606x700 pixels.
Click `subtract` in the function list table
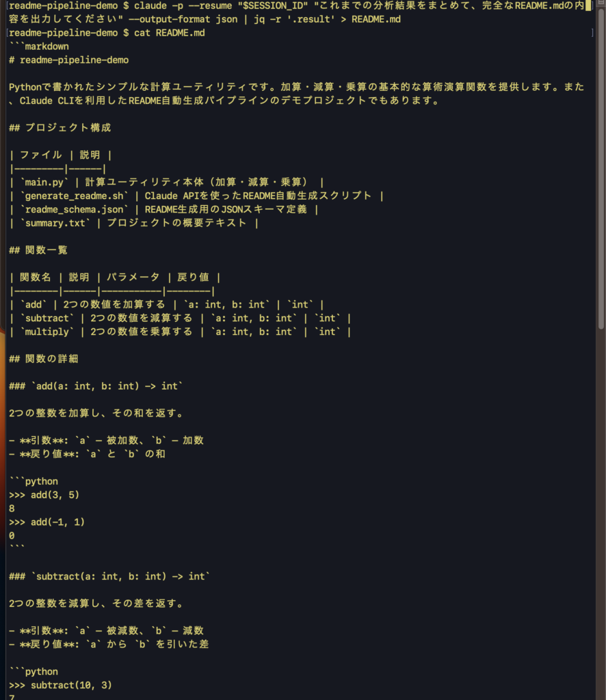coord(47,318)
